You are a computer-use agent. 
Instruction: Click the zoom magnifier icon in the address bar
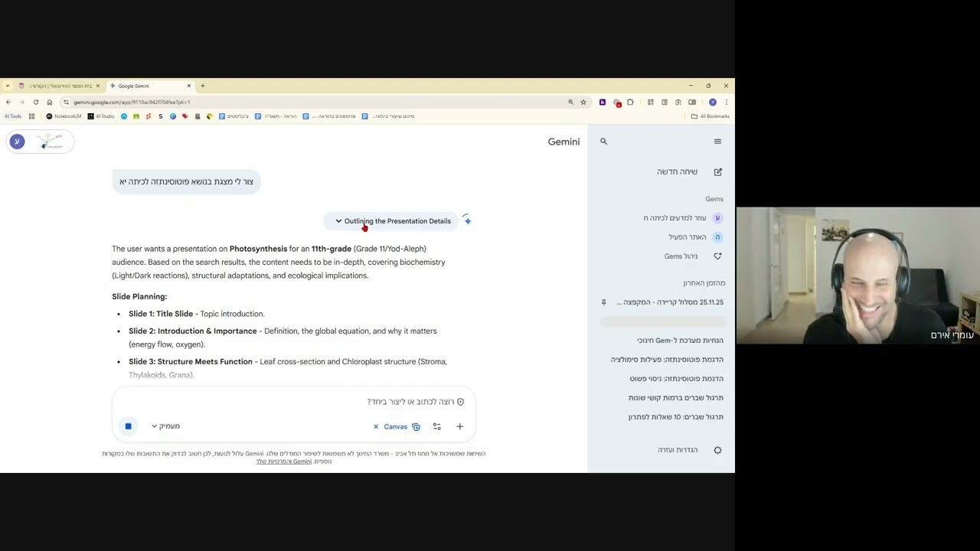point(570,102)
